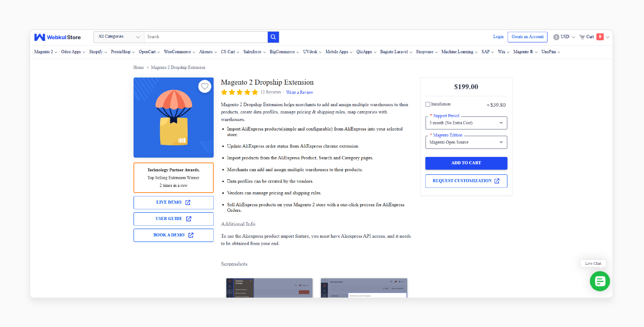This screenshot has width=644, height=327.
Task: Expand the Shopify menu
Action: [98, 52]
